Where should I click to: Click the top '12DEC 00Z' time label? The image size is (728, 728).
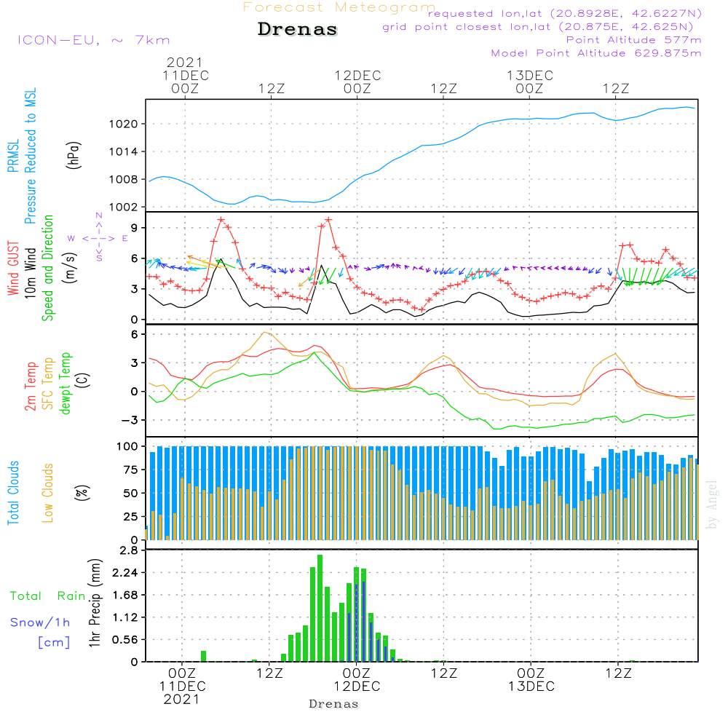point(357,82)
